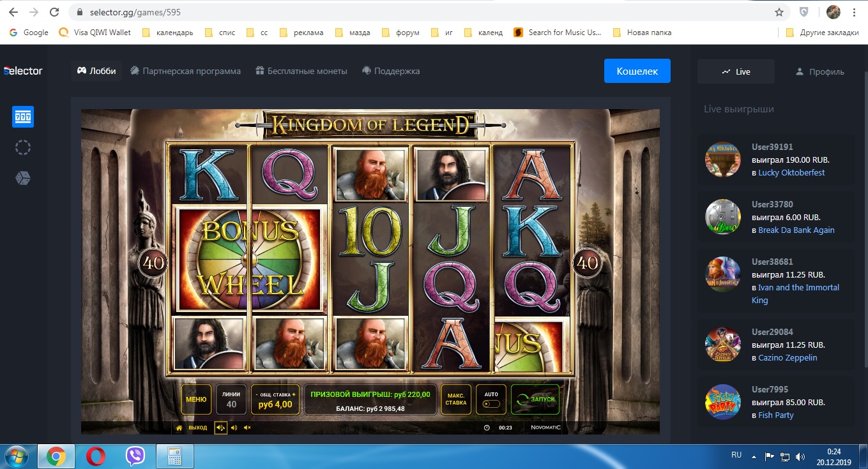868x469 pixels.
Task: Open the Лобби tab
Action: 96,71
